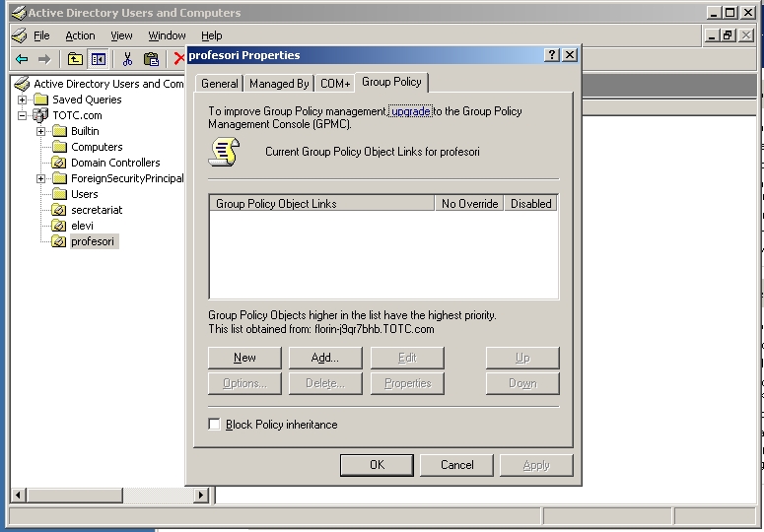Close the profesori Properties dialog with X
The height and width of the screenshot is (532, 764).
[x=570, y=54]
